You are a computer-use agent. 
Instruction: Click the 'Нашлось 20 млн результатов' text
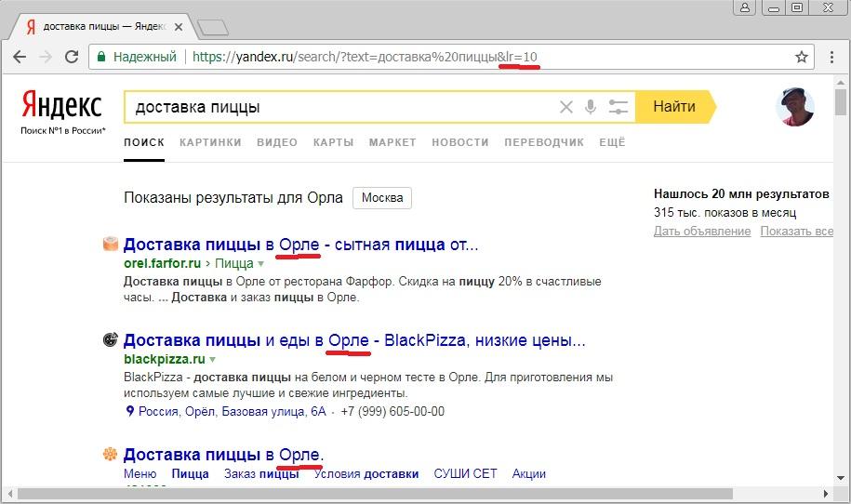[741, 193]
